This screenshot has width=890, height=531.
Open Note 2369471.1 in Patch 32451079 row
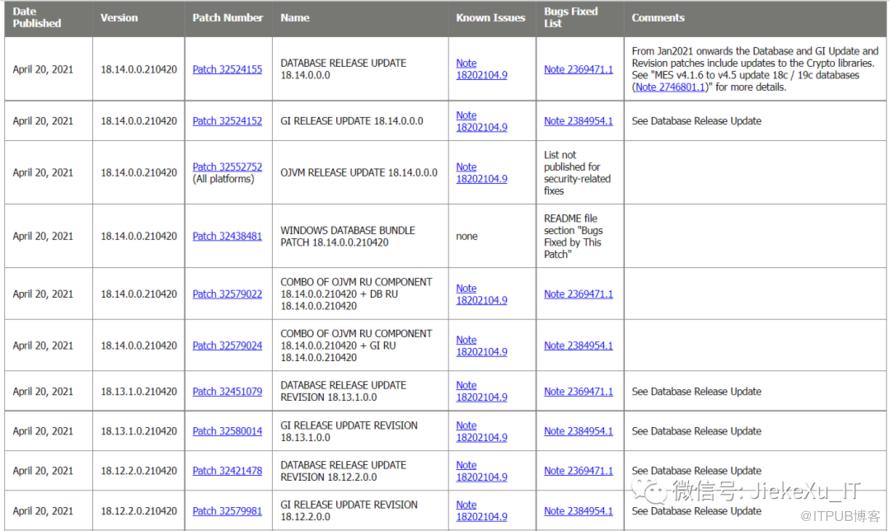point(578,391)
